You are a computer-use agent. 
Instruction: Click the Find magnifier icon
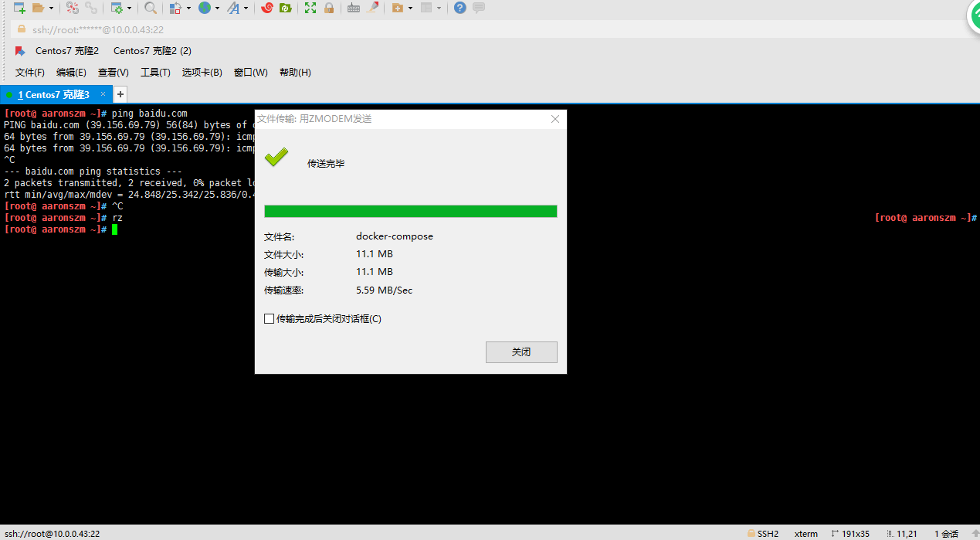point(151,8)
